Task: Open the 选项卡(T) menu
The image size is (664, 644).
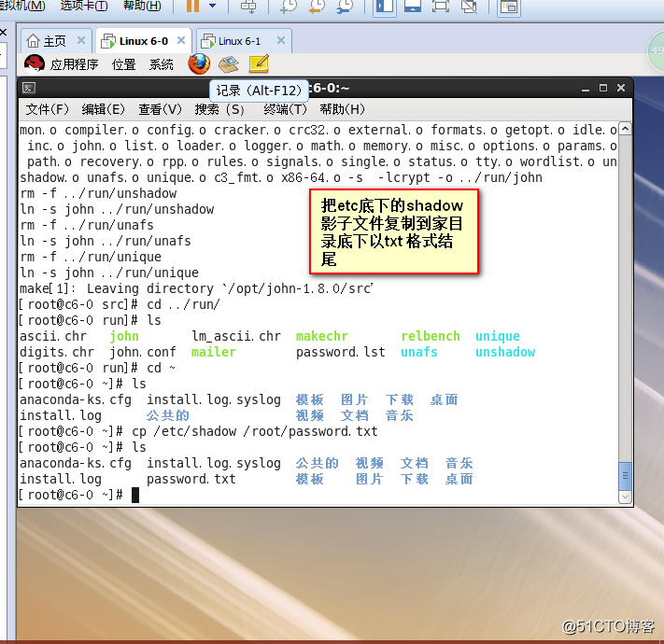Action: coord(84,6)
